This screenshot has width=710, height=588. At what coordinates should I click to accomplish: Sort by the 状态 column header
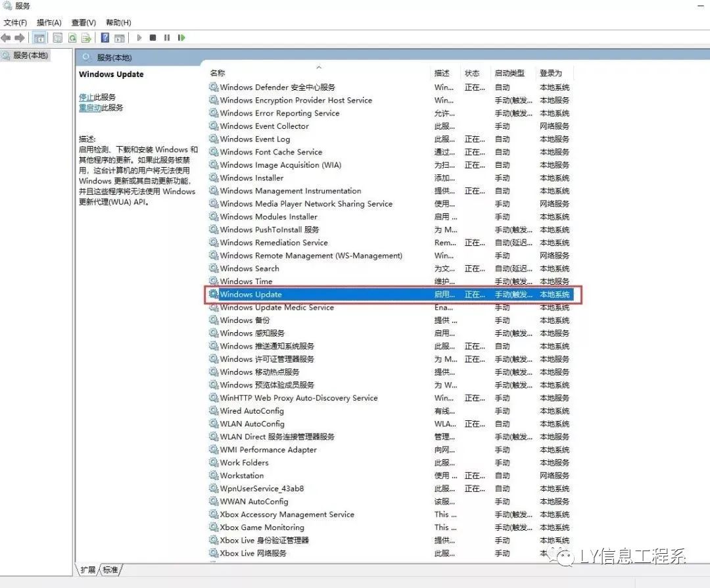click(x=472, y=73)
